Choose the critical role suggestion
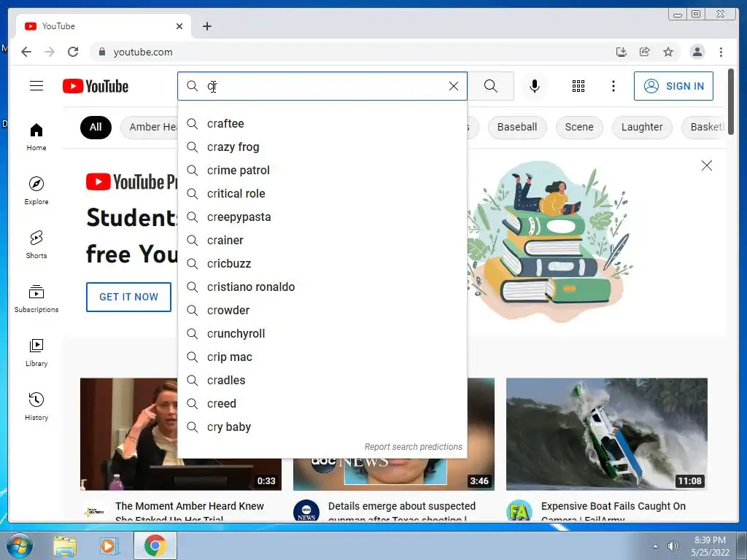 pyautogui.click(x=322, y=193)
